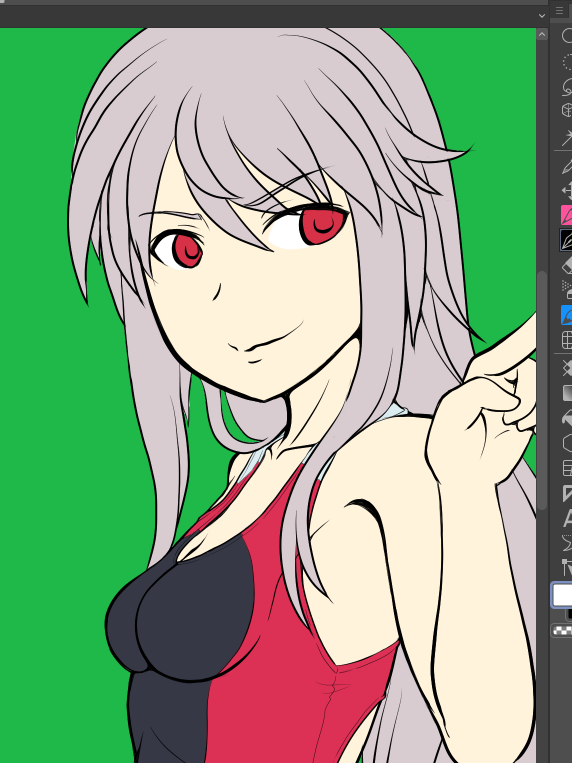Select the black highlighted pen tool
572x763 pixels.
point(567,240)
